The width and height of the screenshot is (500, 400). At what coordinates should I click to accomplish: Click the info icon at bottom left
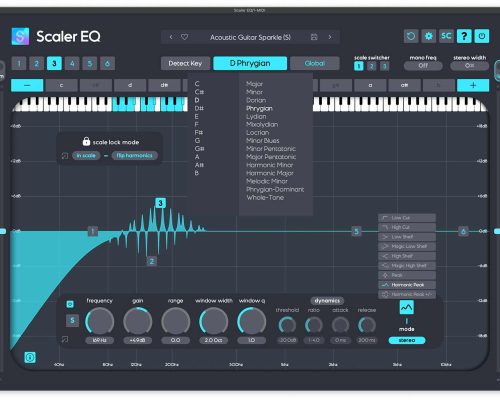pos(30,358)
